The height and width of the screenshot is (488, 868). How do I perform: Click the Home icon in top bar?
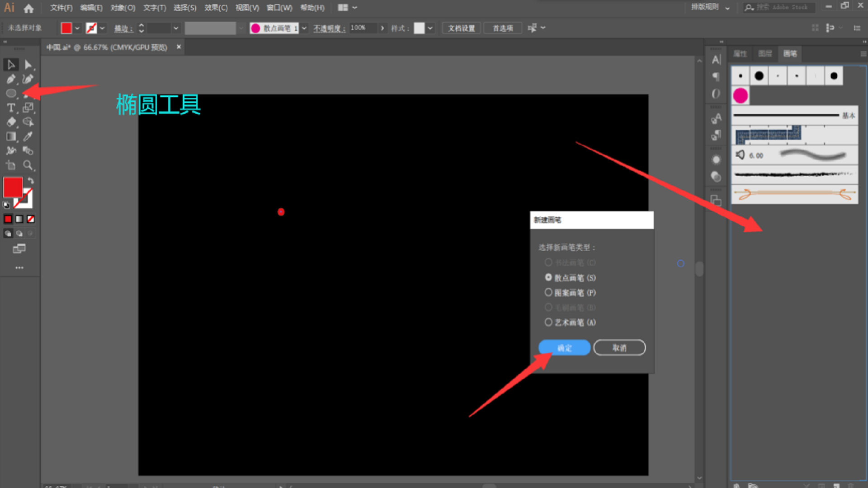(x=28, y=8)
